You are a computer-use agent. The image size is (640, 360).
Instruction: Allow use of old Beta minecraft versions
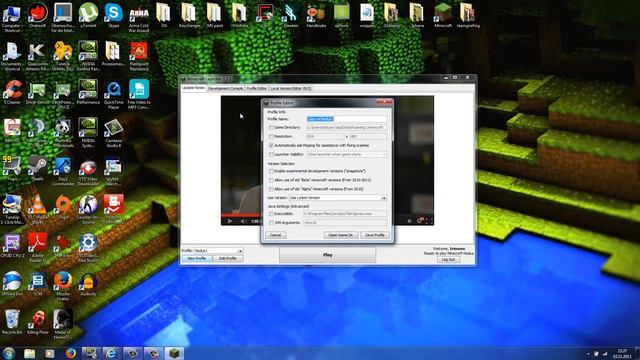pyautogui.click(x=271, y=180)
